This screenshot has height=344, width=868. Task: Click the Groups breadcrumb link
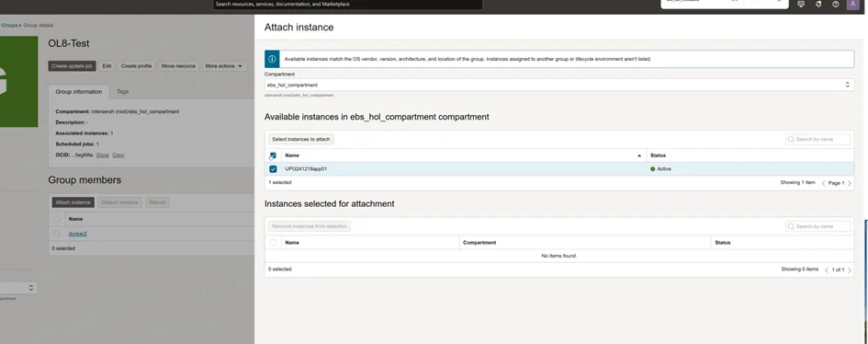point(9,26)
